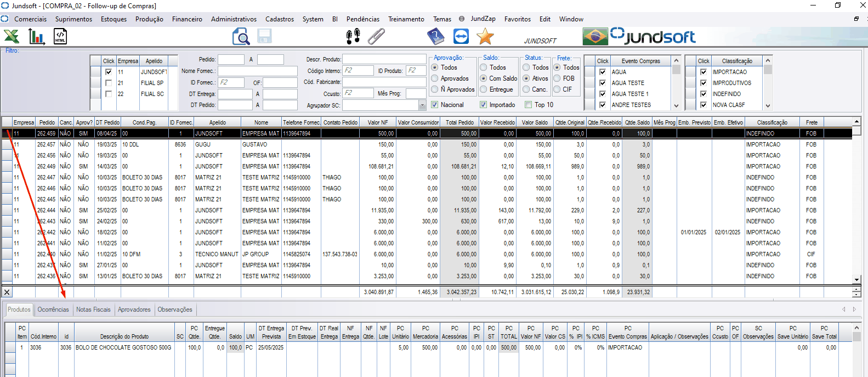868x377 pixels.
Task: Switch to the Notas Fiscais tab
Action: (x=93, y=310)
